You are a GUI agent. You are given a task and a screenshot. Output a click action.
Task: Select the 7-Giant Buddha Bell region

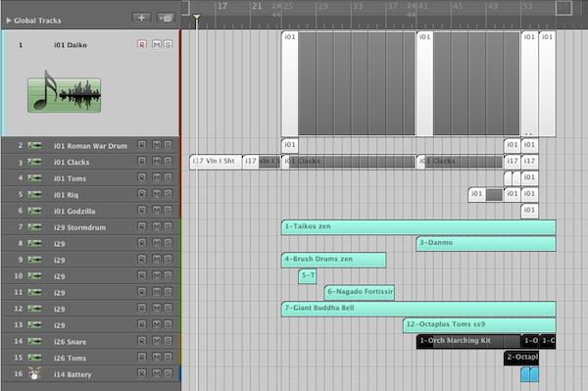[x=418, y=309]
